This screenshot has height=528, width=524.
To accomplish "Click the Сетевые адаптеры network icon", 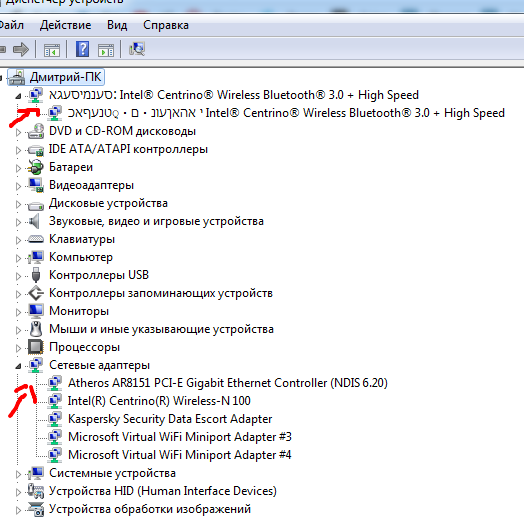I will 36,365.
